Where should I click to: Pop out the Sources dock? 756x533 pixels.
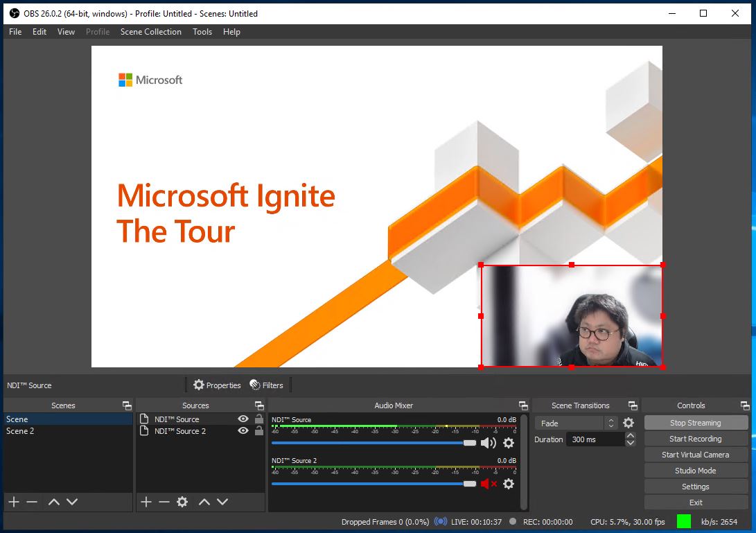(259, 405)
